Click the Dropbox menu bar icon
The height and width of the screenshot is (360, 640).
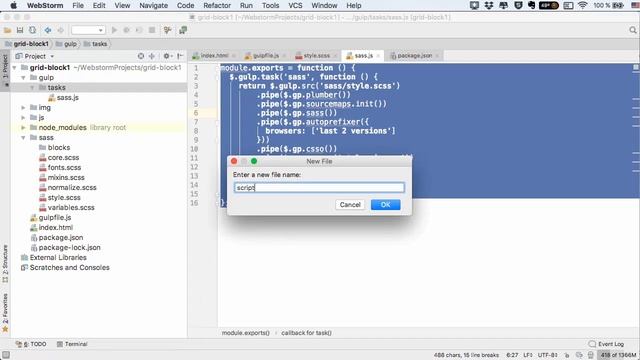[x=489, y=5]
